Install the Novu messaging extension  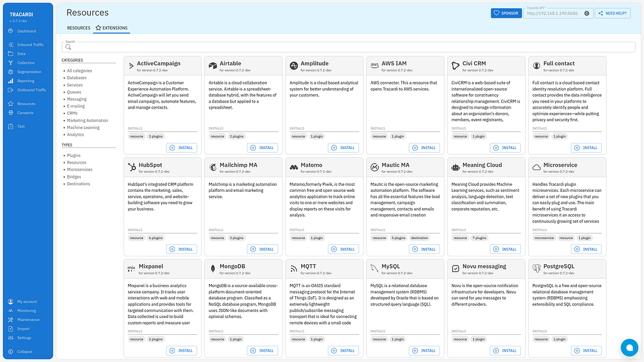click(505, 351)
